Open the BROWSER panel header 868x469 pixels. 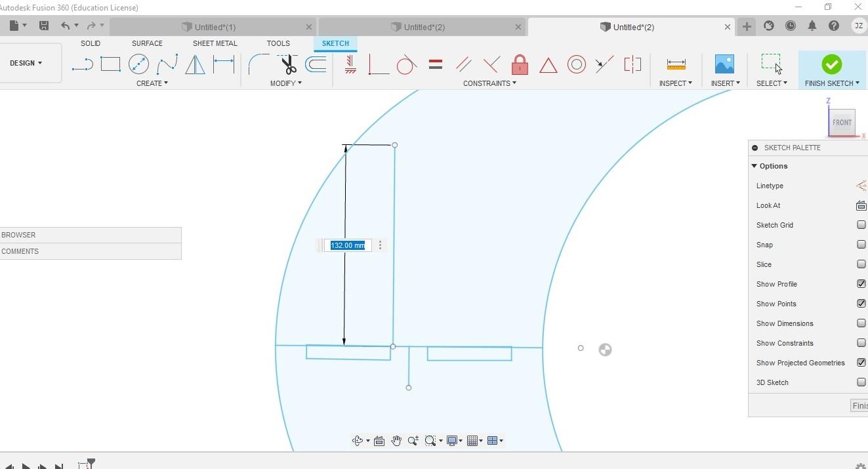[91, 235]
